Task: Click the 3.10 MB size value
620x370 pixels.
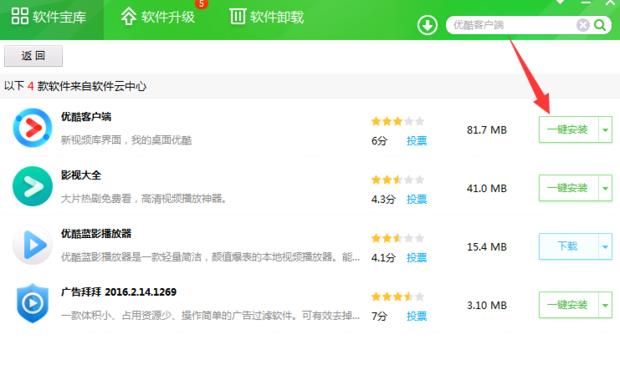Action: (487, 306)
